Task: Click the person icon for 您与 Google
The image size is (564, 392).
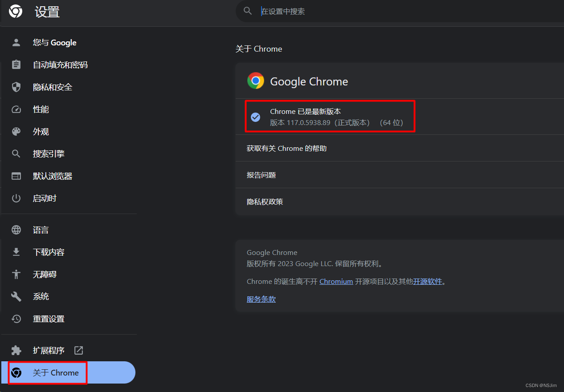Action: [16, 43]
